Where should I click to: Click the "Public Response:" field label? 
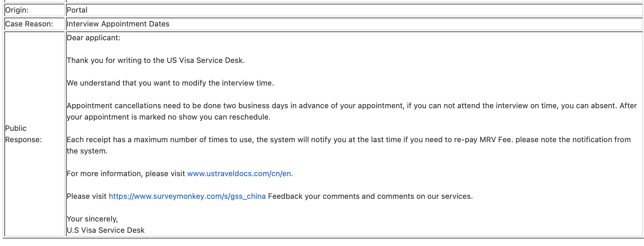23,134
